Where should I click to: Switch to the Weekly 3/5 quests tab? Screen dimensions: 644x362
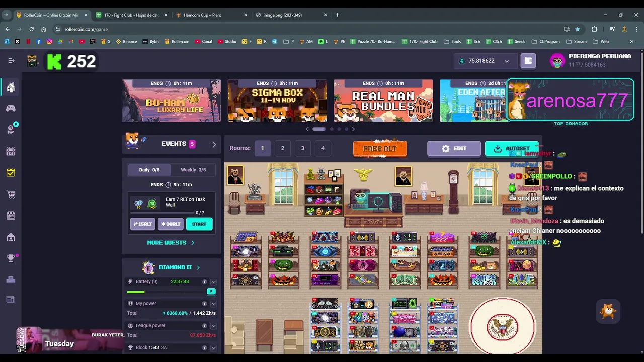tap(193, 170)
